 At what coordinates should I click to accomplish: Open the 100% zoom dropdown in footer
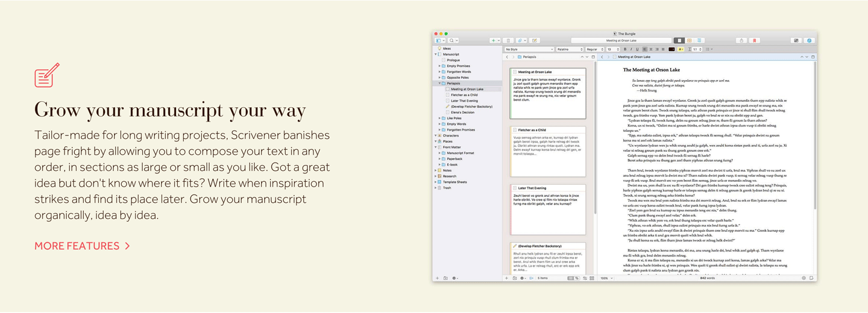coord(606,278)
